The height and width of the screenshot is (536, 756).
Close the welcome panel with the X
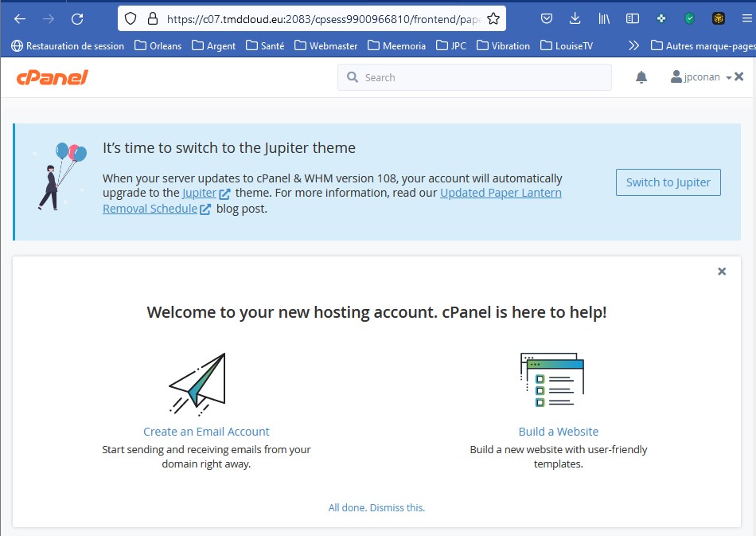click(x=722, y=272)
